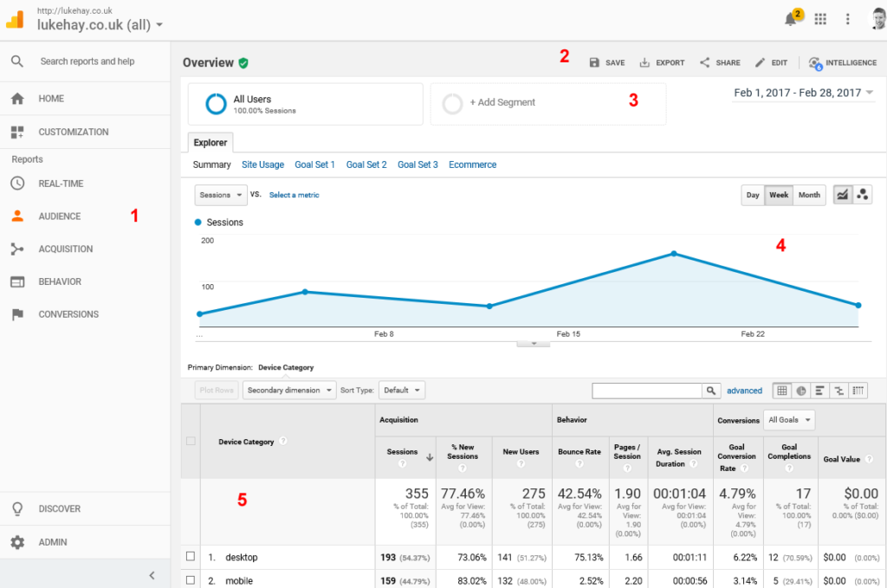Image resolution: width=887 pixels, height=588 pixels.
Task: Select the pie chart percentage view icon
Action: [801, 391]
